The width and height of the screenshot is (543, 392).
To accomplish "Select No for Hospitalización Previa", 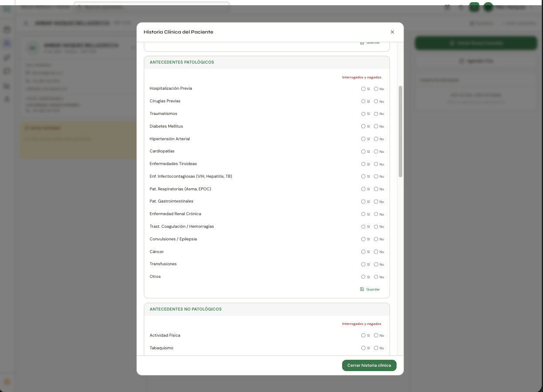I will pyautogui.click(x=376, y=89).
